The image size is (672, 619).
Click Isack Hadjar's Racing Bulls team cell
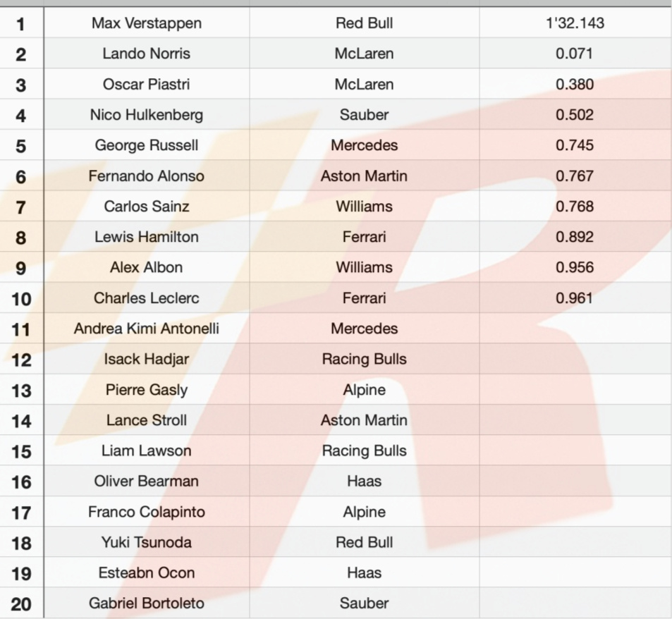(x=365, y=359)
